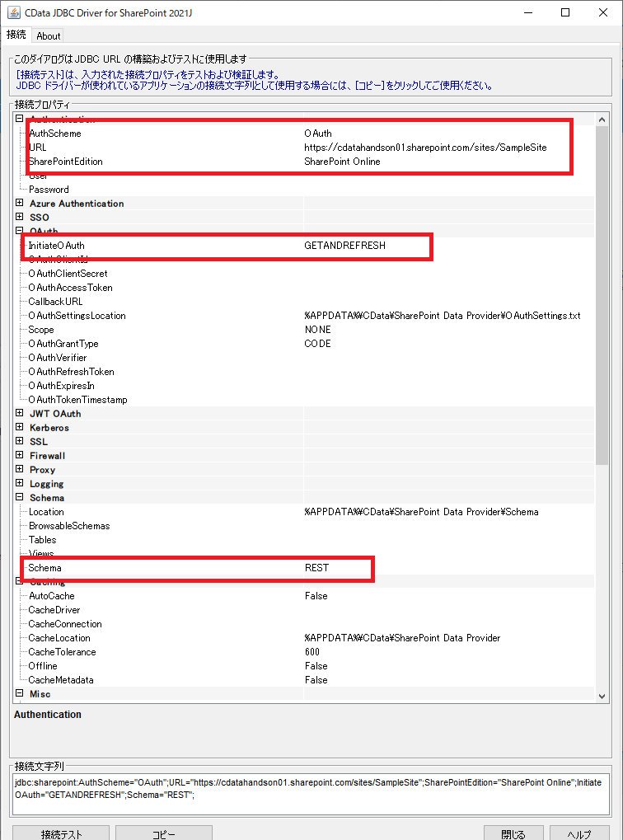Edit the CODE value of OAuthGrantType
623x840 pixels.
coord(317,344)
